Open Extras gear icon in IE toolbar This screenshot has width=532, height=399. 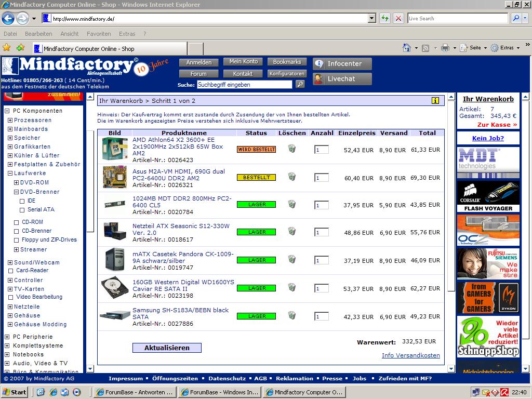click(x=495, y=48)
